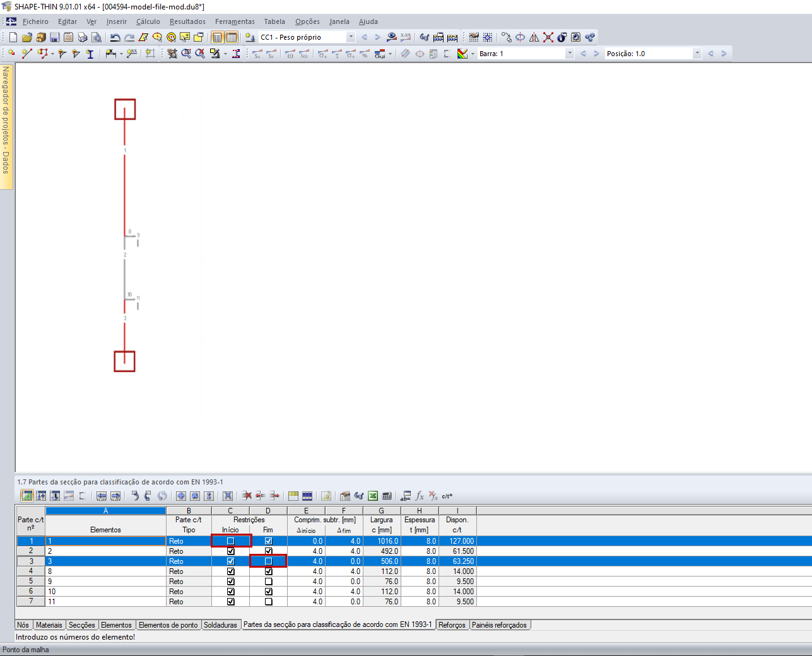Go to previous Barra arrow
The width and height of the screenshot is (812, 656).
tap(583, 54)
